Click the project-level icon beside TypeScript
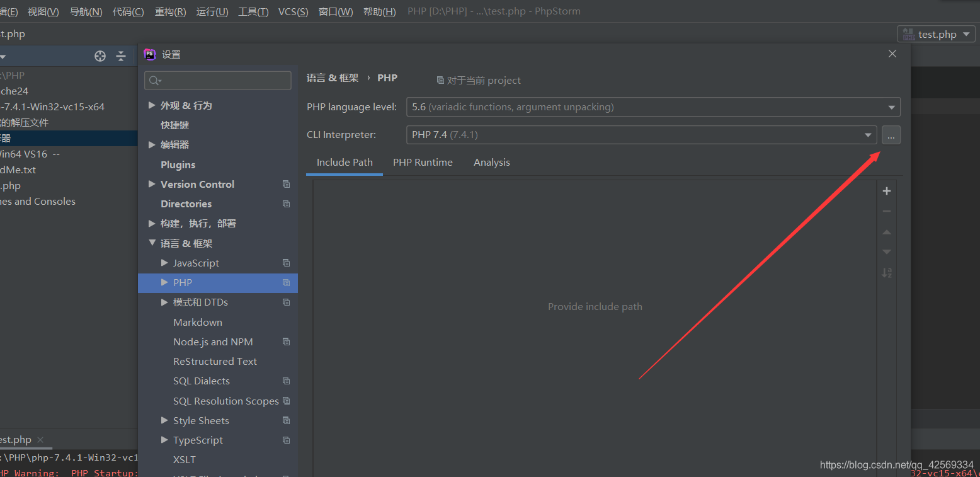The image size is (980, 477). [287, 440]
